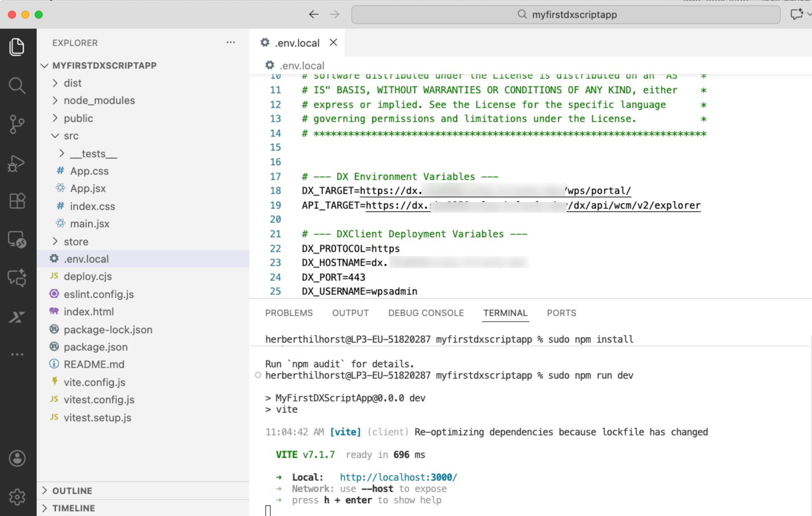
Task: Switch to the DEBUG CONSOLE tab
Action: (426, 313)
